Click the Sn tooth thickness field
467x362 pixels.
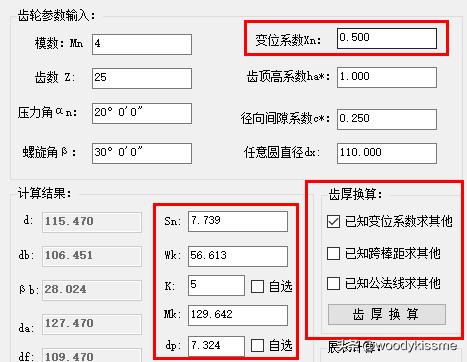pos(238,221)
